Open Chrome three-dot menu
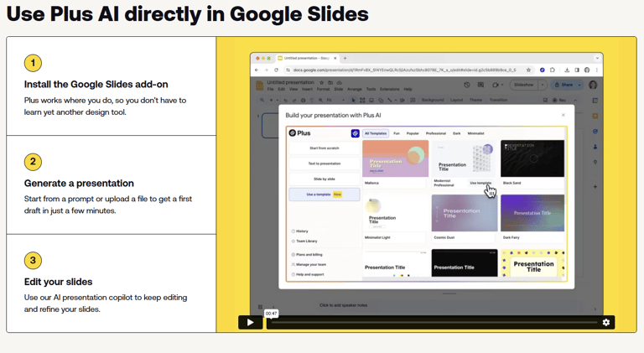This screenshot has width=644, height=353. point(596,70)
